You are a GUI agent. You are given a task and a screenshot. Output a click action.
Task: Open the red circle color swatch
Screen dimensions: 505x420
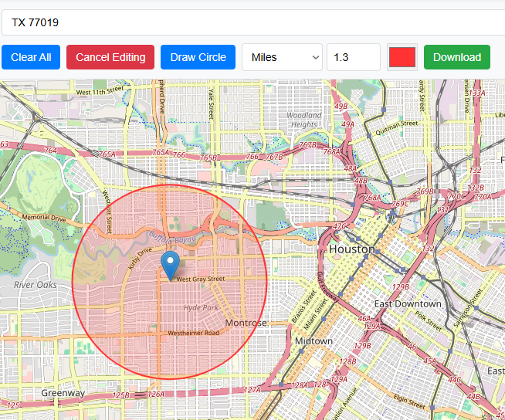pos(402,57)
